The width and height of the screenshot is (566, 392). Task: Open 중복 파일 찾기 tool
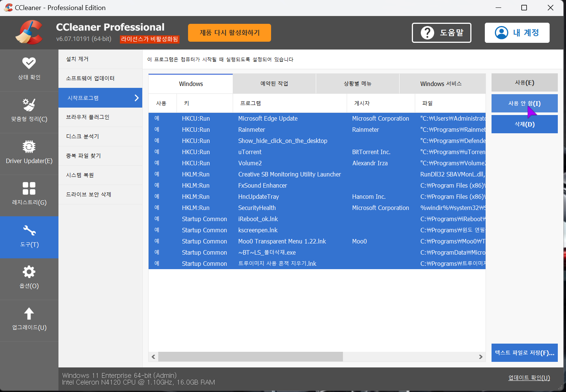coord(100,156)
